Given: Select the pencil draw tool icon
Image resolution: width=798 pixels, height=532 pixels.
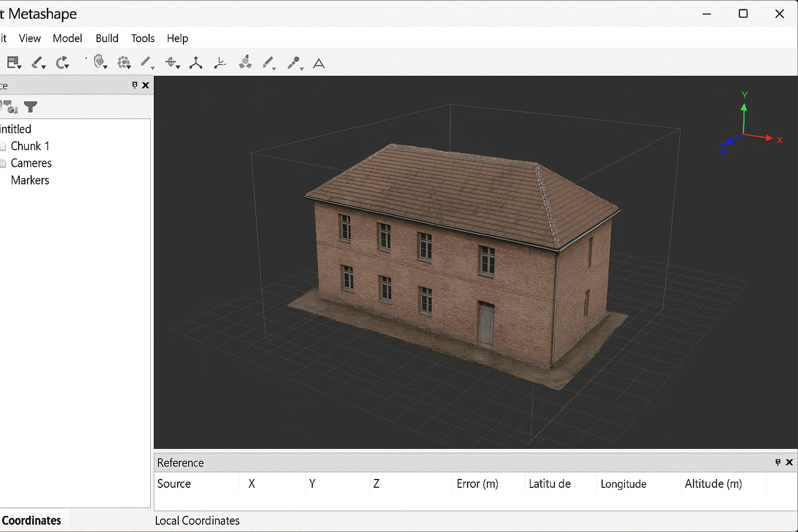Looking at the screenshot, I should point(268,62).
